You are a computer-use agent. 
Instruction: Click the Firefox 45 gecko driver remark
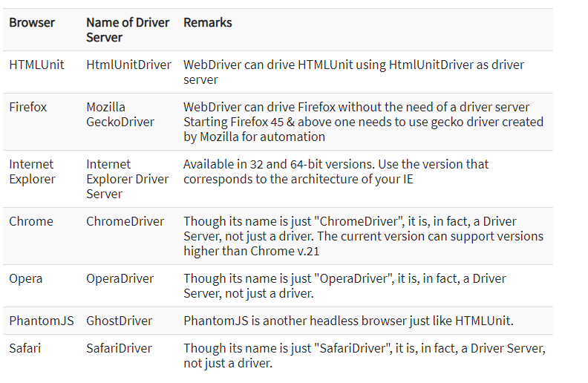pos(363,122)
